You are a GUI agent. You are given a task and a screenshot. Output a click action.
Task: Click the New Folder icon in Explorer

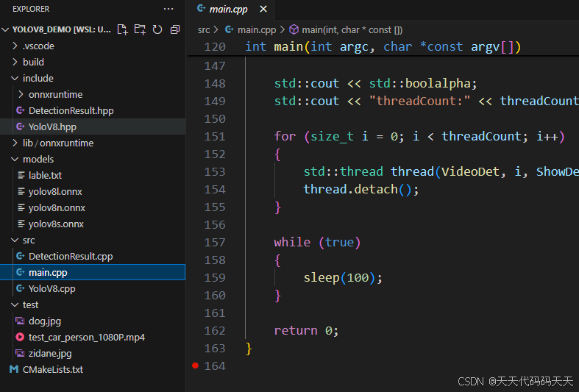tap(140, 29)
